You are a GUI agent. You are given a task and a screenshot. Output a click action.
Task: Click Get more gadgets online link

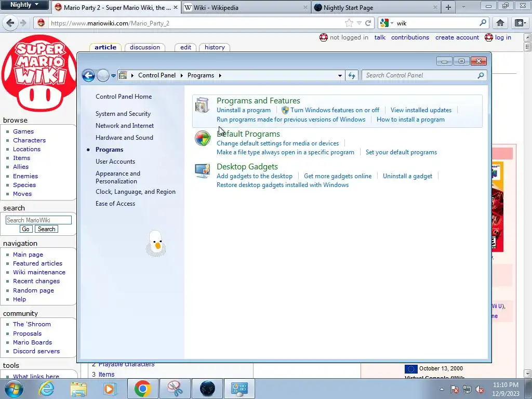[338, 176]
